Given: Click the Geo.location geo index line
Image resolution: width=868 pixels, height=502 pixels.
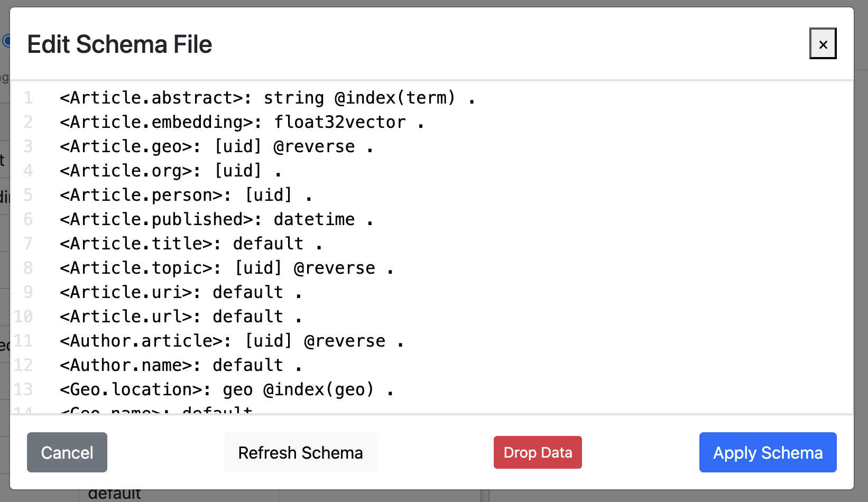Looking at the screenshot, I should pyautogui.click(x=225, y=389).
